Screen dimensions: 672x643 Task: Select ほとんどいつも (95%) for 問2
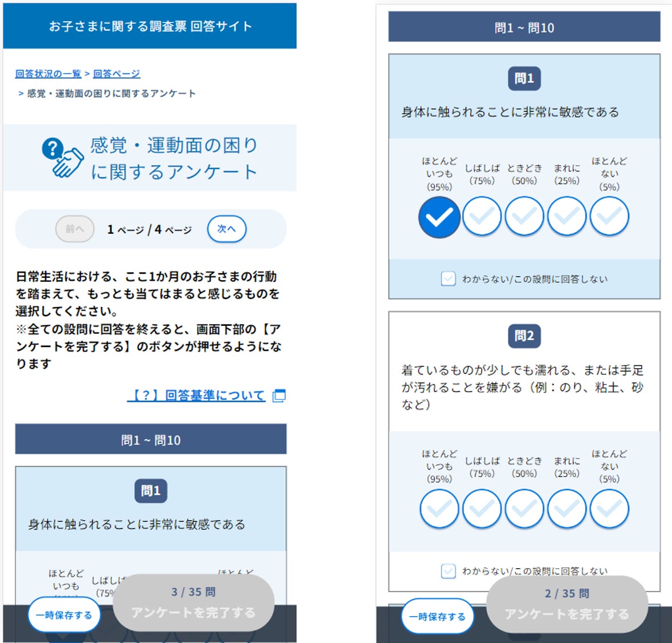439,509
